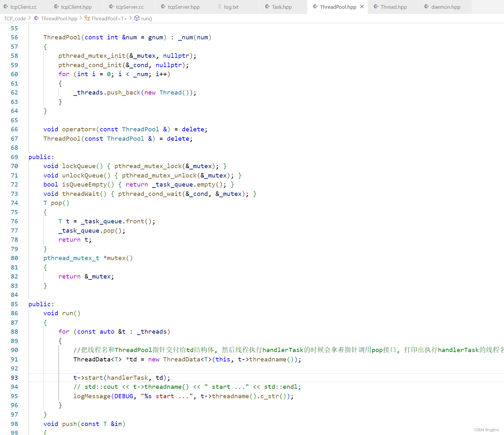Click the tcpClient.hpp file icon
Viewport: 504px width, 435px height.
click(57, 6)
